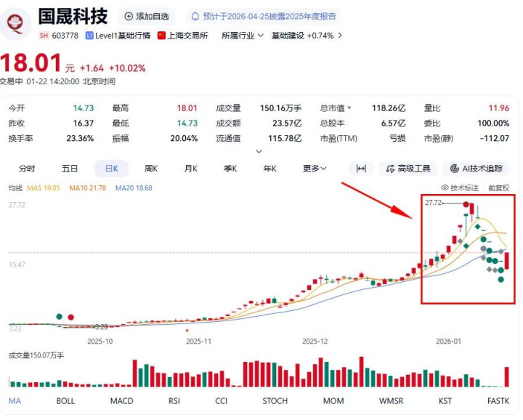This screenshot has height=420, width=523.
Task: Click the 上海交易所 label
Action: click(187, 36)
